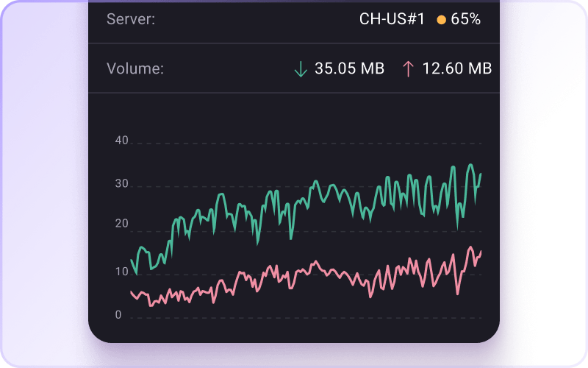Viewport: 588px width, 368px height.
Task: Click the Volume: label
Action: pyautogui.click(x=135, y=68)
